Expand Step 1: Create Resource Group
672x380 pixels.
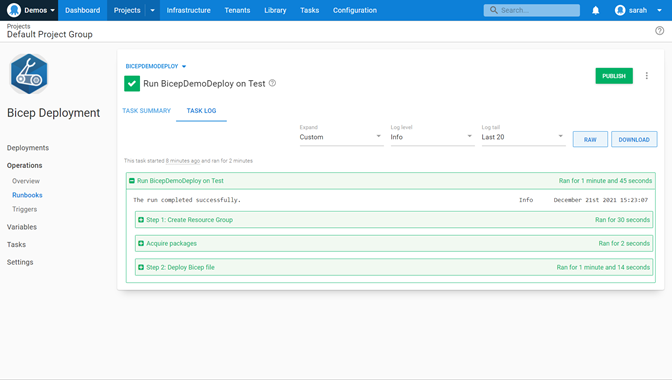point(141,220)
